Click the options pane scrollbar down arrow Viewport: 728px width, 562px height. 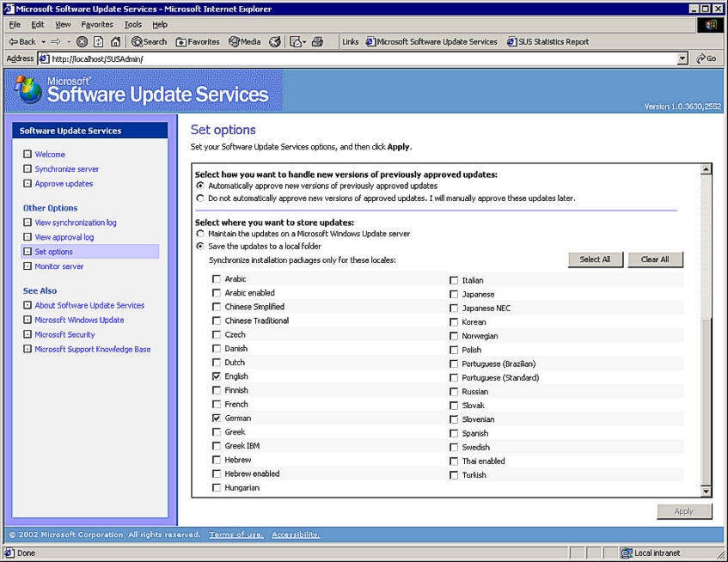(x=706, y=491)
